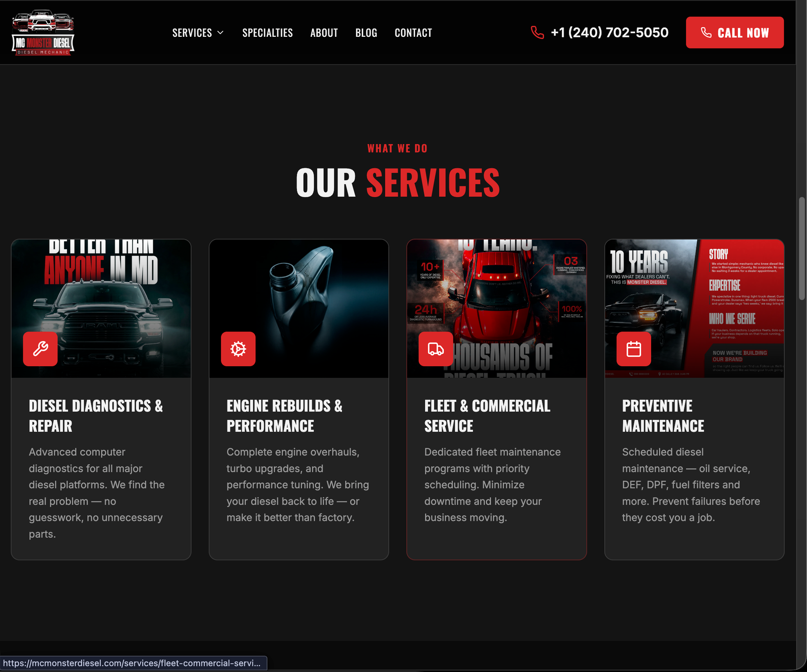The image size is (807, 672).
Task: Click the Call Now button
Action: [734, 33]
